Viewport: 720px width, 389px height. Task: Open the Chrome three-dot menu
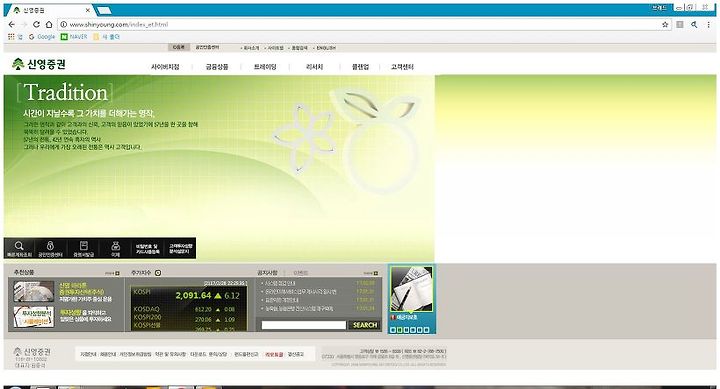click(x=709, y=24)
